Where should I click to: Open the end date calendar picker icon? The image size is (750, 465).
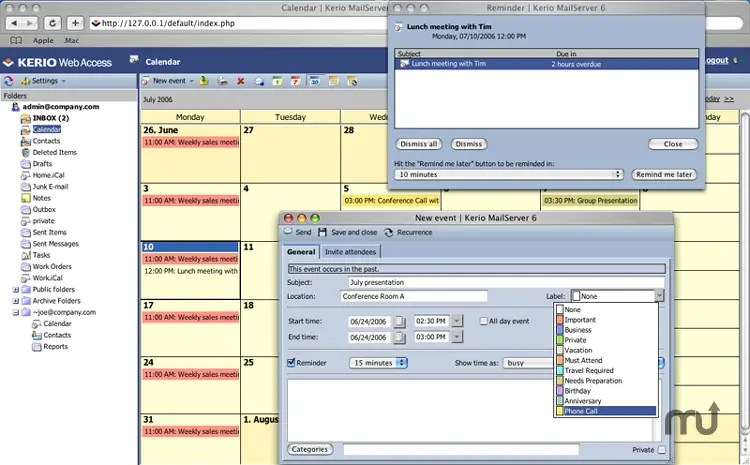[x=399, y=337]
